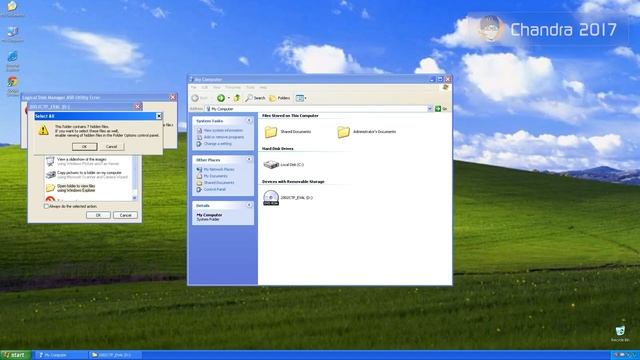Screen dimensions: 640x360
Task: Close the AutoPlay (D:) dialog window
Action: click(138, 107)
